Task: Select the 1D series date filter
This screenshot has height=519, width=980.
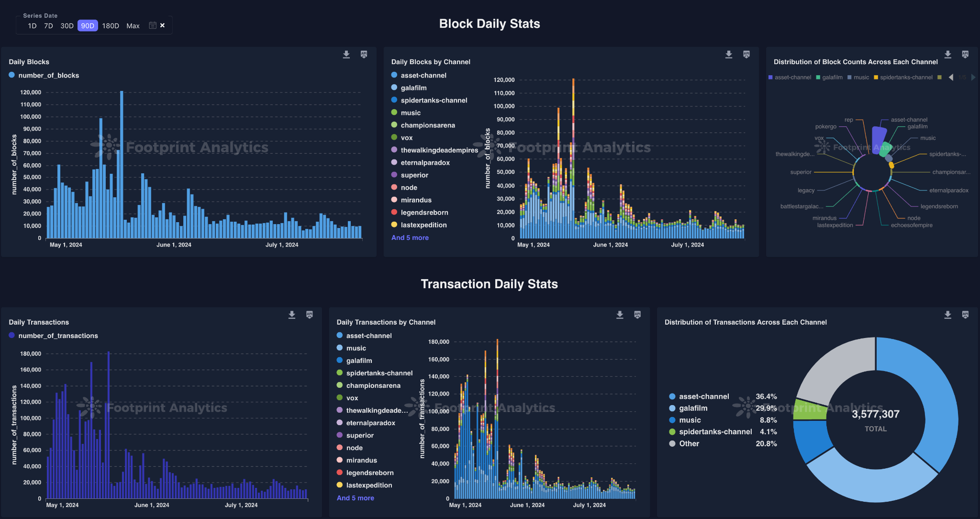Action: (32, 25)
